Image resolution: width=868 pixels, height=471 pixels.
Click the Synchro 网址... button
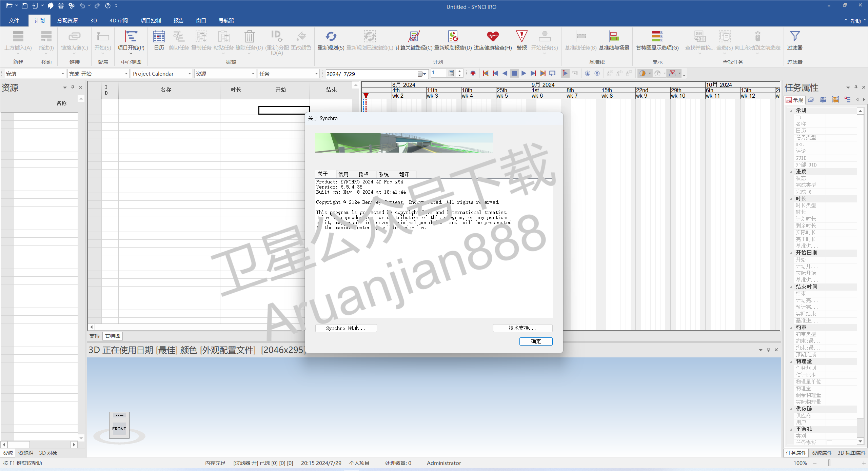346,328
